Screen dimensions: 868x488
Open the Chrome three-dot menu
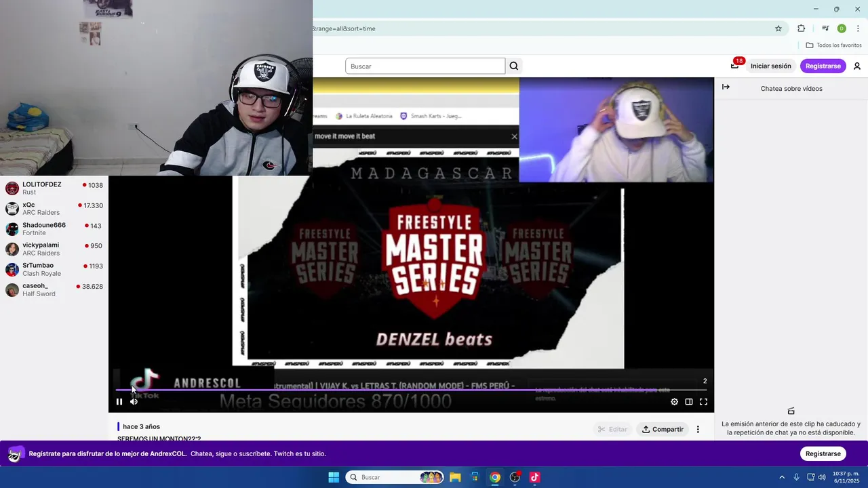(858, 28)
